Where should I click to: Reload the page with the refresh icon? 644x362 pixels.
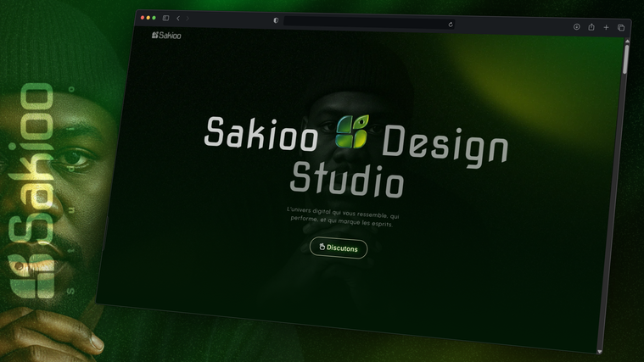[x=451, y=25]
